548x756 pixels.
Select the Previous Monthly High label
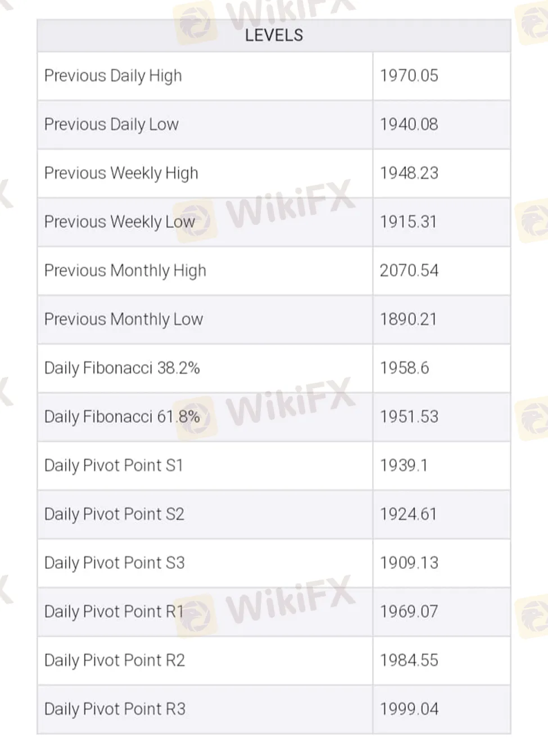(125, 271)
